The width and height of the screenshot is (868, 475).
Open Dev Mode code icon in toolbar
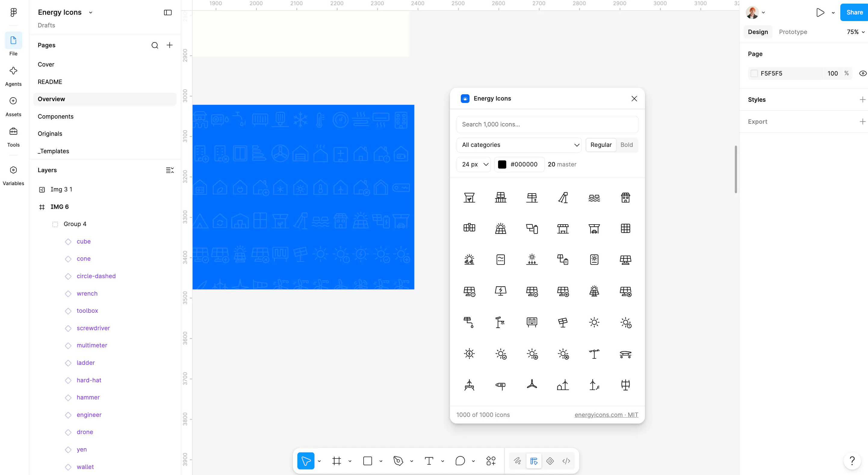(x=566, y=461)
